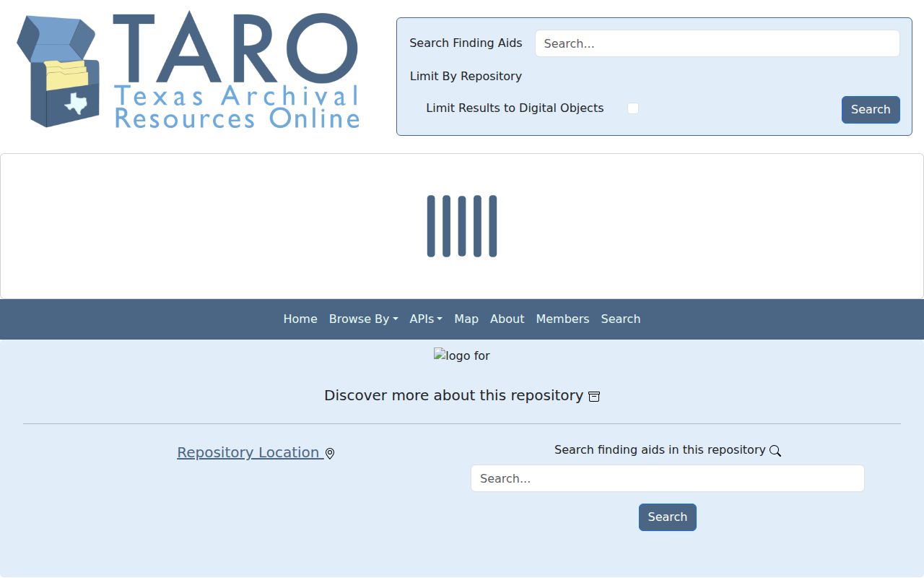Click the map pin icon beside Repository Location
Image resolution: width=924 pixels, height=578 pixels.
[330, 454]
